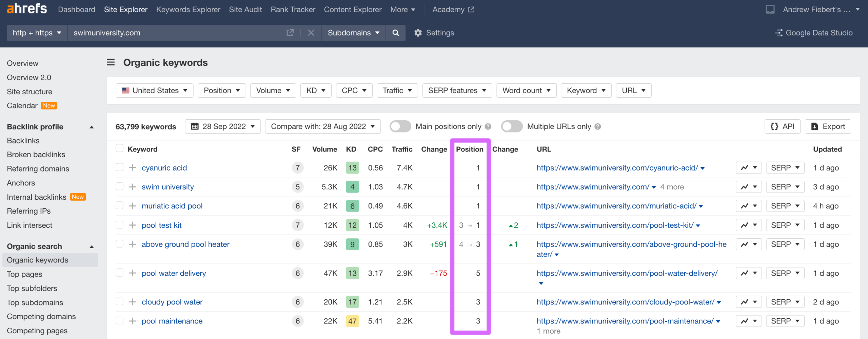Open Site Audit in top nav
The image size is (868, 339).
245,9
